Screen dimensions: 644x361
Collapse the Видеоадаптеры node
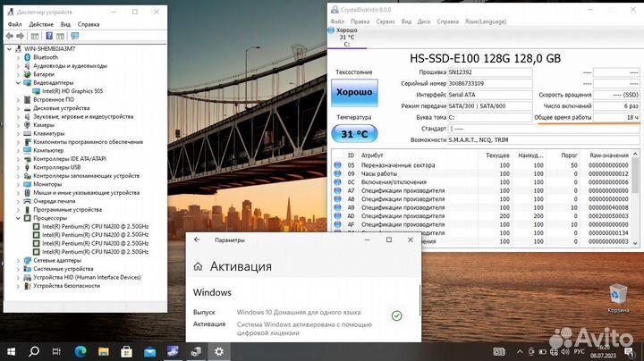[18, 83]
